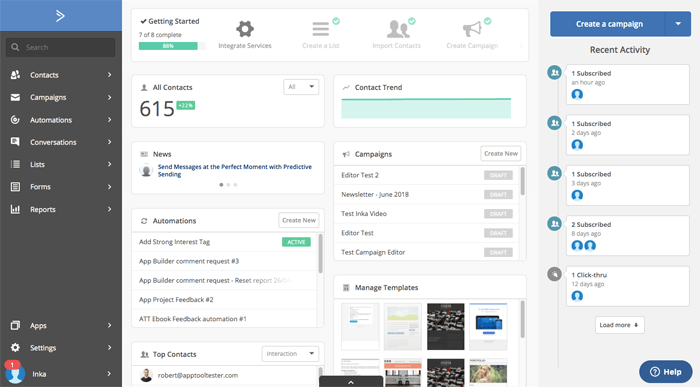
Task: Click the Forms icon in sidebar
Action: pos(15,187)
